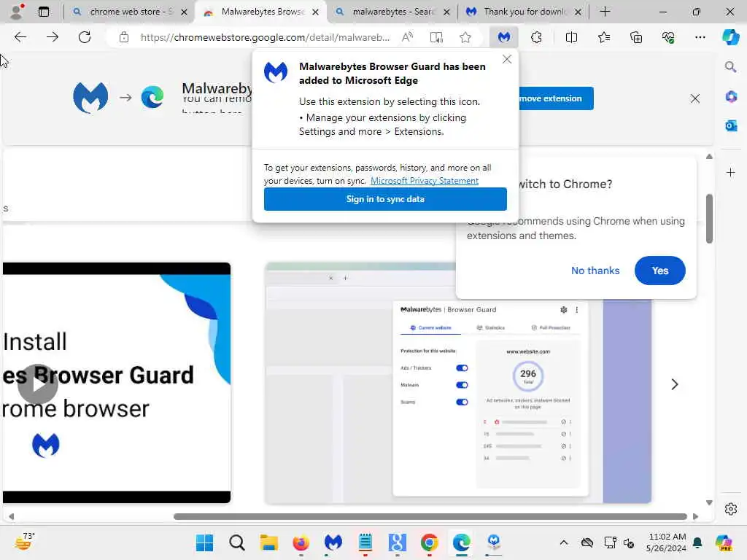This screenshot has width=747, height=560.
Task: Close the chrome web store tab
Action: [184, 12]
